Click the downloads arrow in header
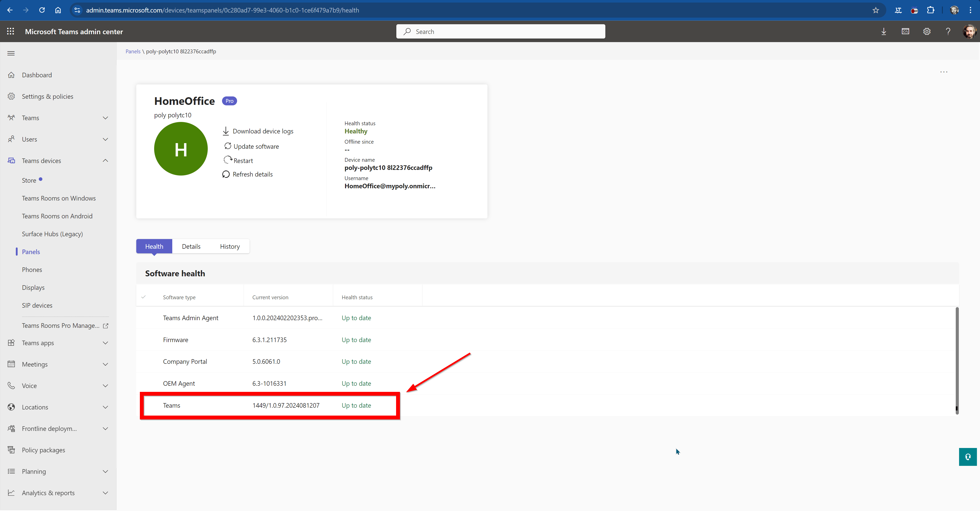The image size is (980, 511). [x=884, y=32]
